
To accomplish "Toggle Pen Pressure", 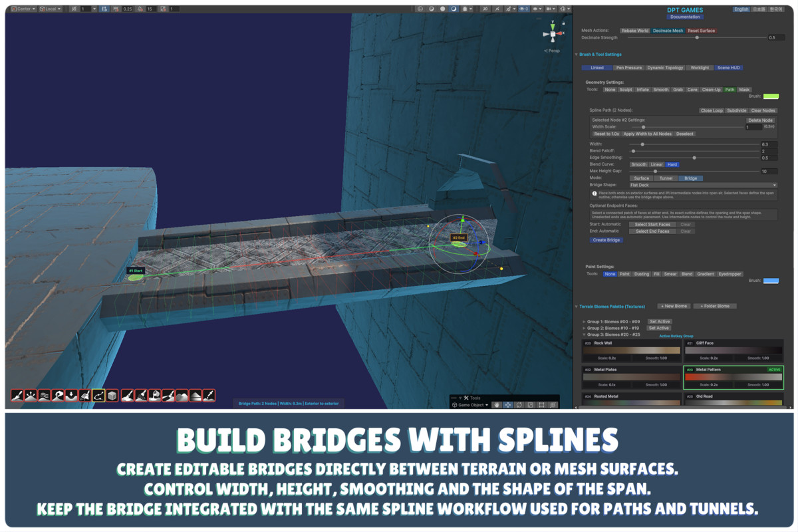I will (628, 68).
